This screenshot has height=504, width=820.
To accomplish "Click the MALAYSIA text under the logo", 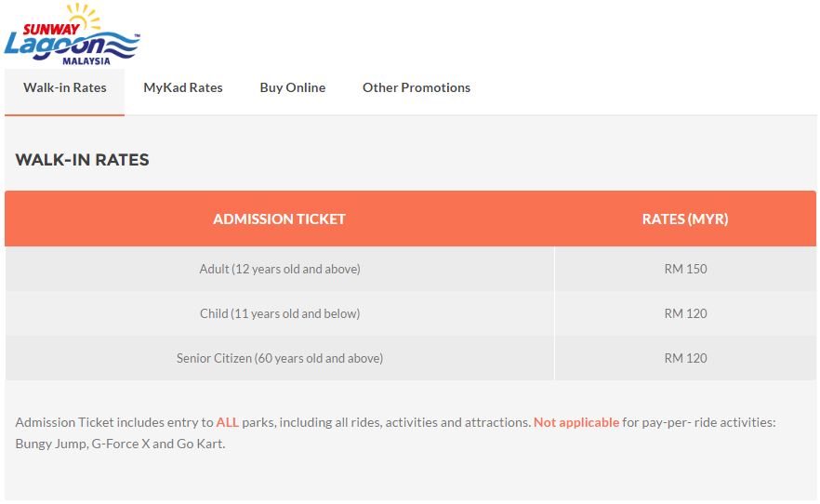I will click(86, 61).
